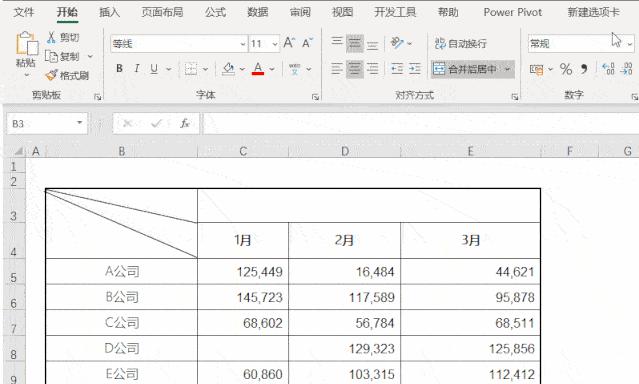Open the font name 等线 dropdown
Screen dimensions: 639x384
[243, 44]
